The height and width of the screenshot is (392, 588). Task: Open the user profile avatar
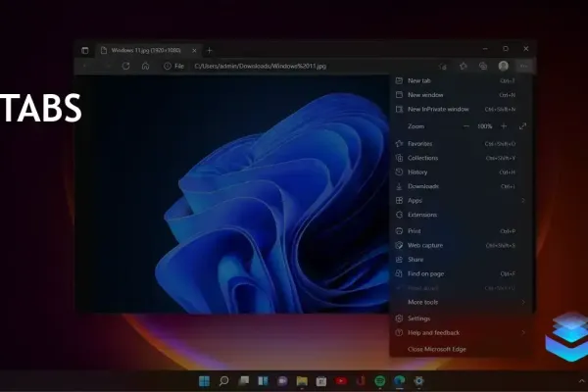coord(504,66)
